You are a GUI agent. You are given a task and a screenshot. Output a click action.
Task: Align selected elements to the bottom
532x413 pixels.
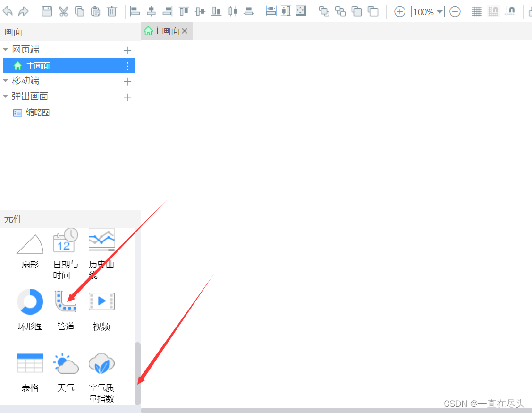[216, 11]
